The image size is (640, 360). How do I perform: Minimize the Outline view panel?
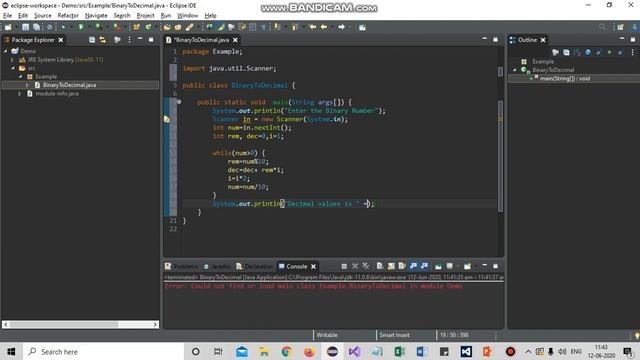[x=622, y=39]
